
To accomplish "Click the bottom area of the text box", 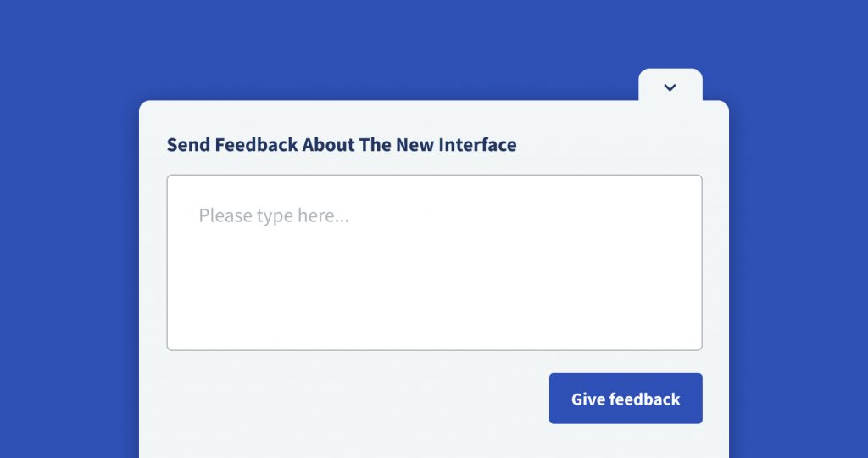I will pos(434,331).
